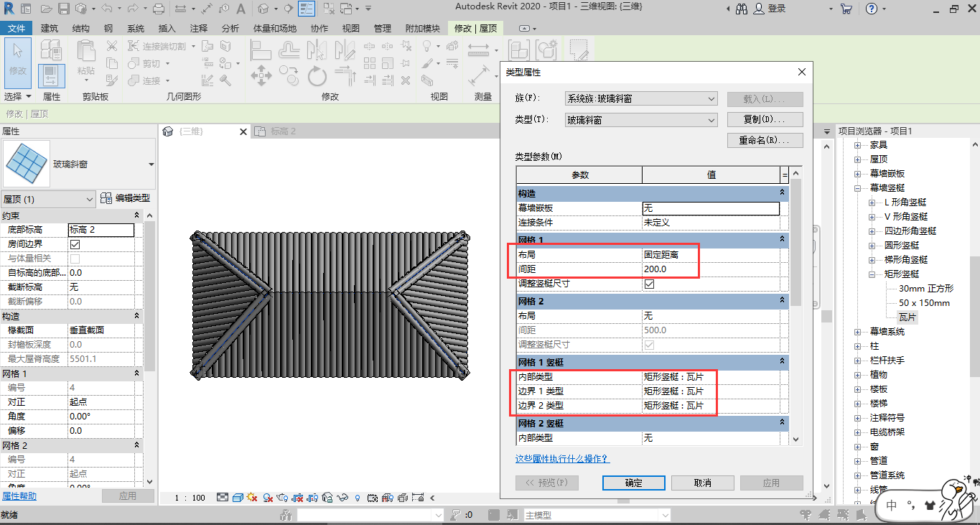Open the Visual Style cube icon
This screenshot has width=980, height=525.
pos(237,497)
